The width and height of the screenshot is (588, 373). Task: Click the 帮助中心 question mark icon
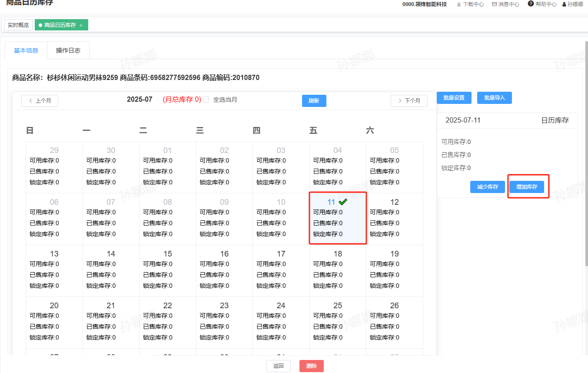tap(531, 4)
